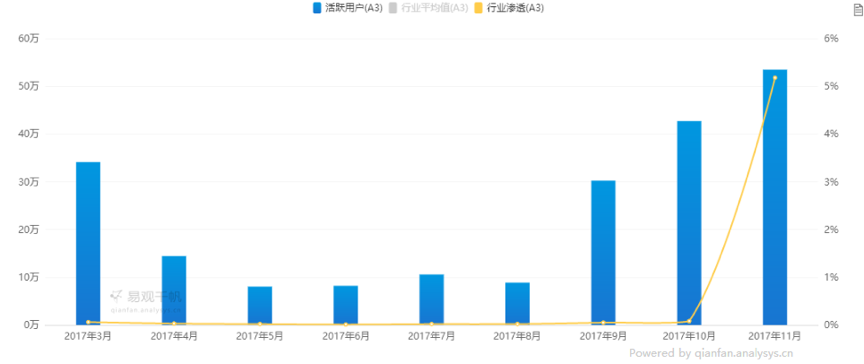This screenshot has height=364, width=864.
Task: Click the yellow line point at 2017年10月
Action: coord(689,321)
